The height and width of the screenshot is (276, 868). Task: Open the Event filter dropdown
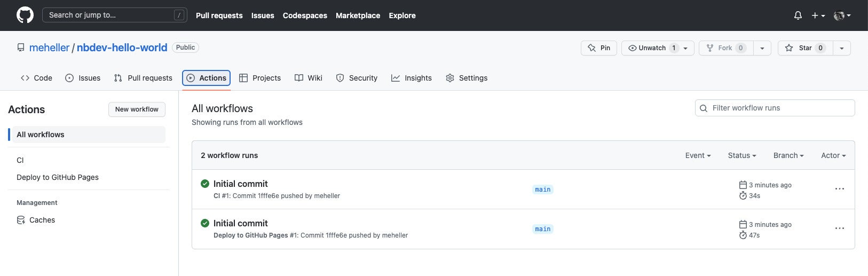(x=698, y=155)
